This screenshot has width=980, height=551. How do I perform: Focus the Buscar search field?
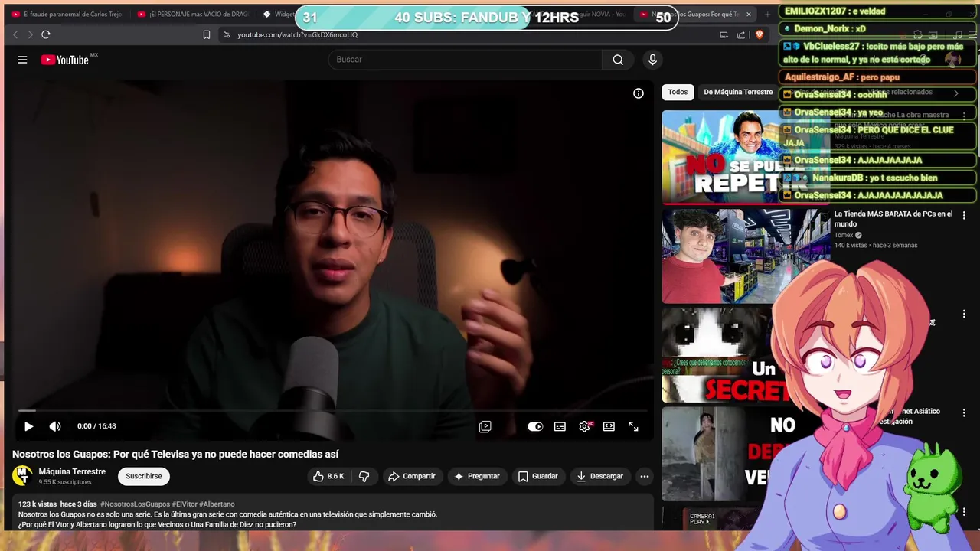coord(465,60)
